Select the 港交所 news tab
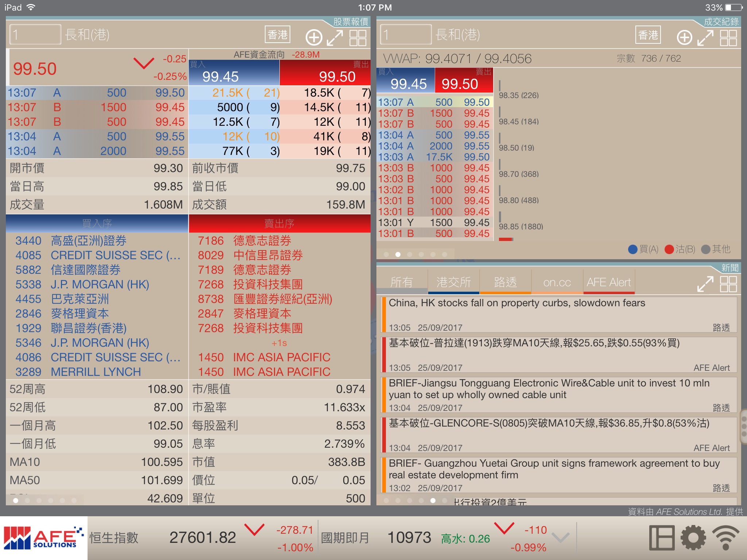This screenshot has height=560, width=747. pyautogui.click(x=453, y=283)
